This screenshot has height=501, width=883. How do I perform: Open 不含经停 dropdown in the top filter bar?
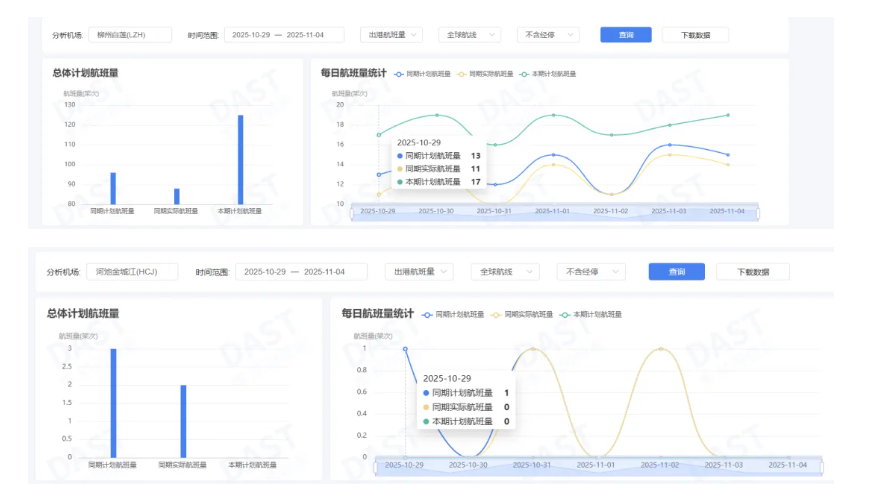point(548,35)
